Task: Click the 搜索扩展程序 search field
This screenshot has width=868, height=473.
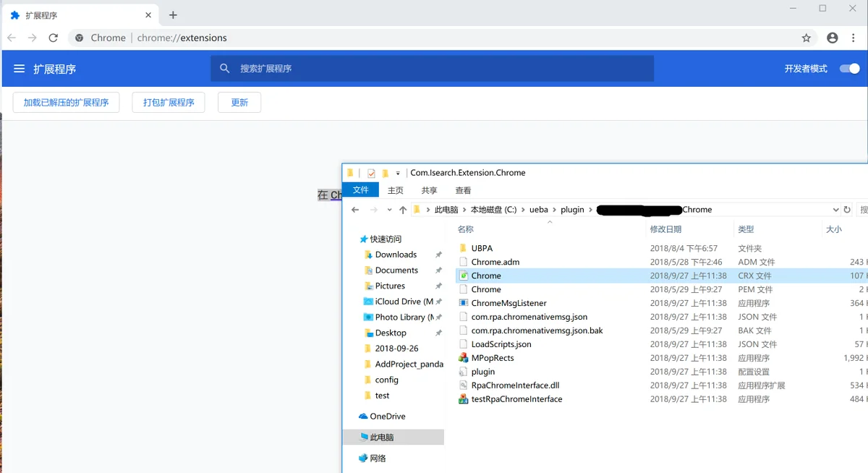Action: pyautogui.click(x=433, y=69)
